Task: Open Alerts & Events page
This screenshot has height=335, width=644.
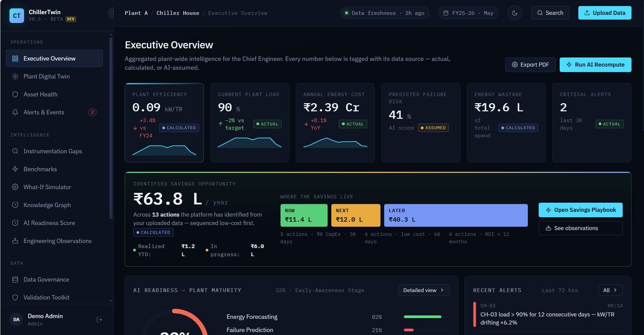Action: point(54,112)
